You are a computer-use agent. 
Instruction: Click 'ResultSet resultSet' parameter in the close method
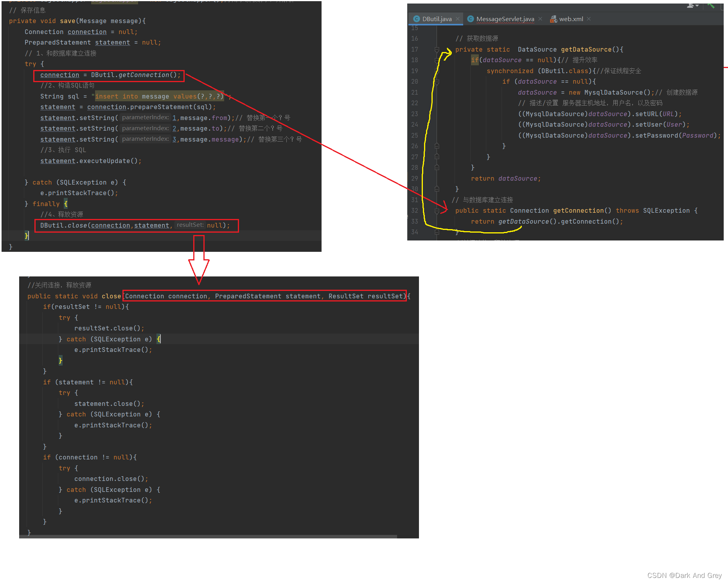(x=365, y=296)
